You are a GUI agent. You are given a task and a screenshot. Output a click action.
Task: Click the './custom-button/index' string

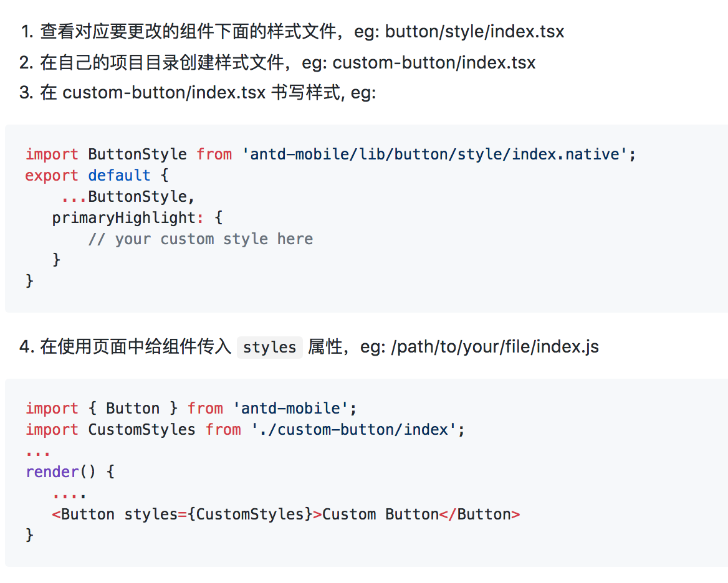tap(354, 430)
